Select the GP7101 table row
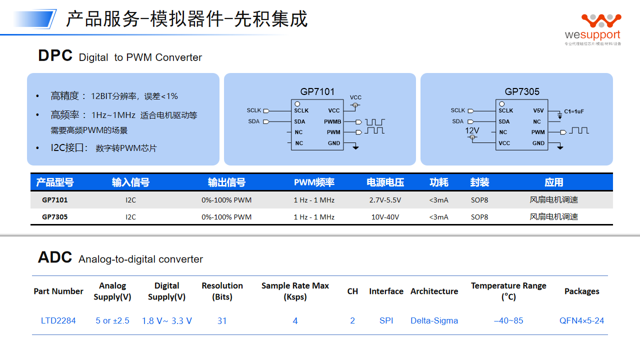 coord(322,200)
